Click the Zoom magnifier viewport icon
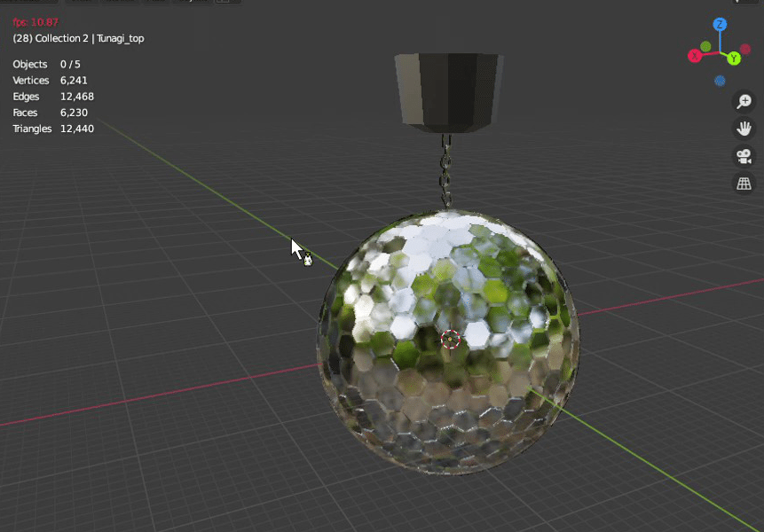764x532 pixels. (x=744, y=101)
